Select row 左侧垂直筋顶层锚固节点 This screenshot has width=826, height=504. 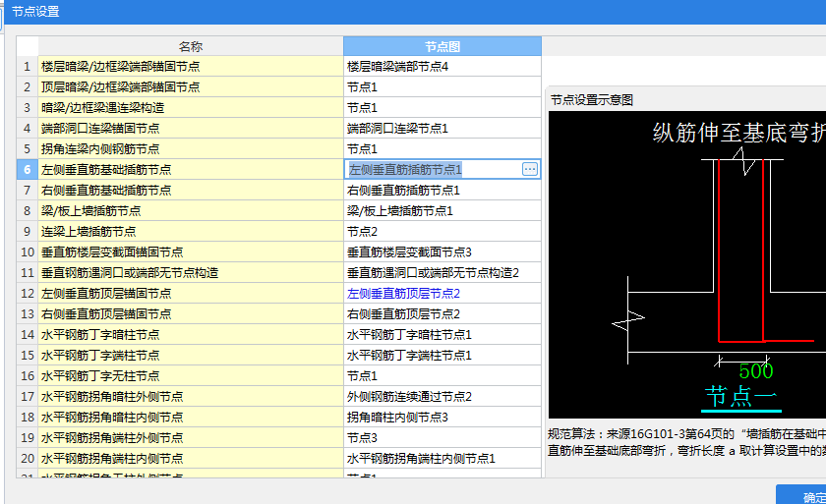click(191, 294)
